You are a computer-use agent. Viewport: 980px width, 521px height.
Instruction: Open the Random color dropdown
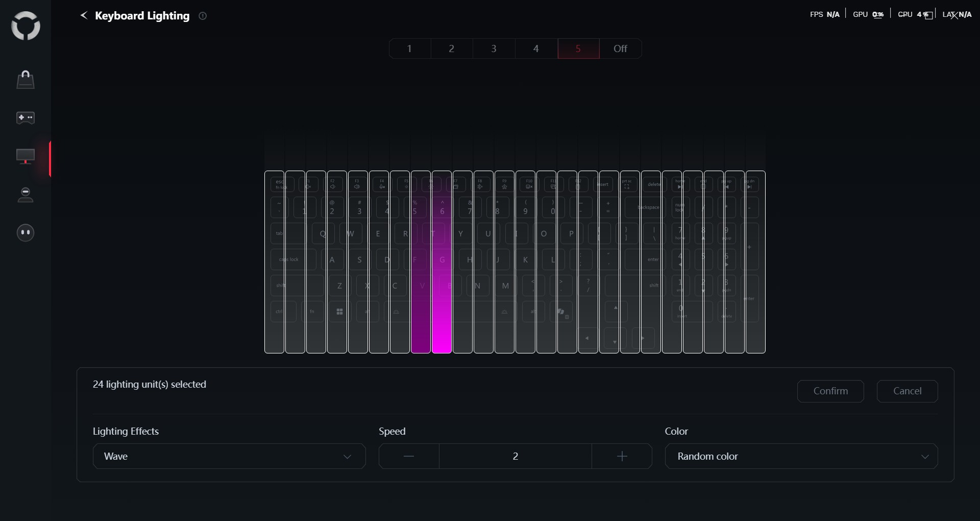click(801, 456)
